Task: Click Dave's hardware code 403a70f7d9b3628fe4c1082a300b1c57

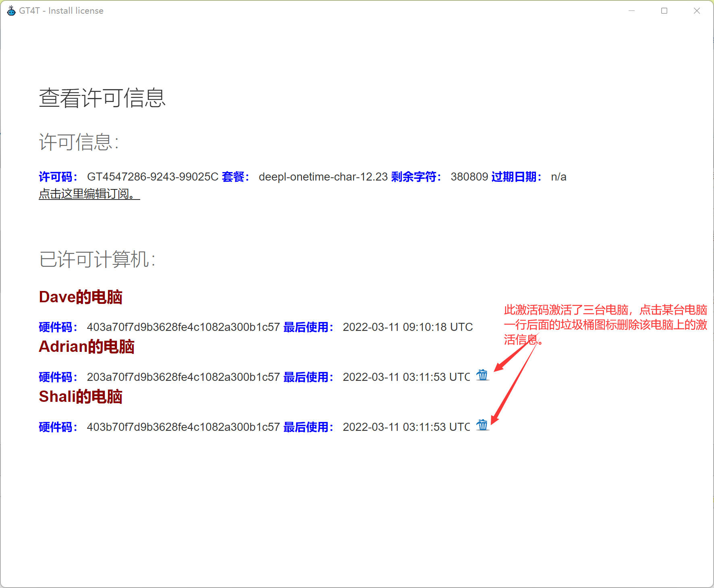Action: point(183,327)
